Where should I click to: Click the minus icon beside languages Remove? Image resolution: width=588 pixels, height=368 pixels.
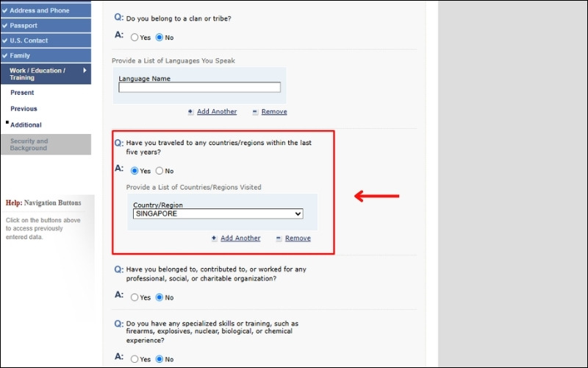pos(255,112)
